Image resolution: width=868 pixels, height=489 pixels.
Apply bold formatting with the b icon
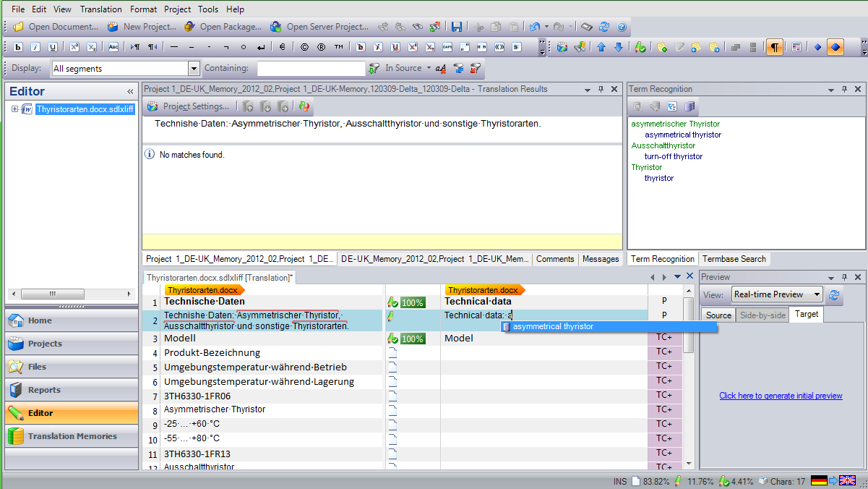(17, 47)
